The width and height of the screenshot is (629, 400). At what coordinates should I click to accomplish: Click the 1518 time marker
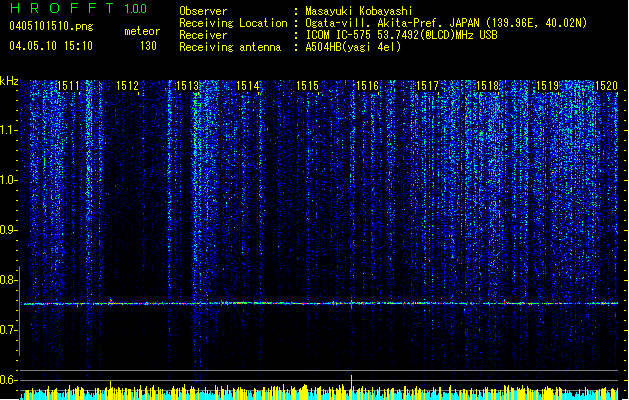487,86
